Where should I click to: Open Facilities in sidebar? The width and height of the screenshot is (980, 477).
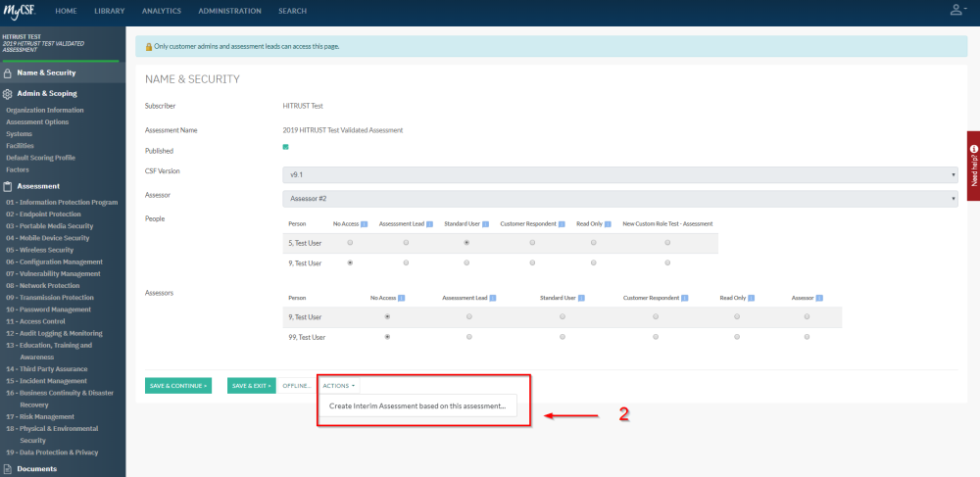coord(20,146)
